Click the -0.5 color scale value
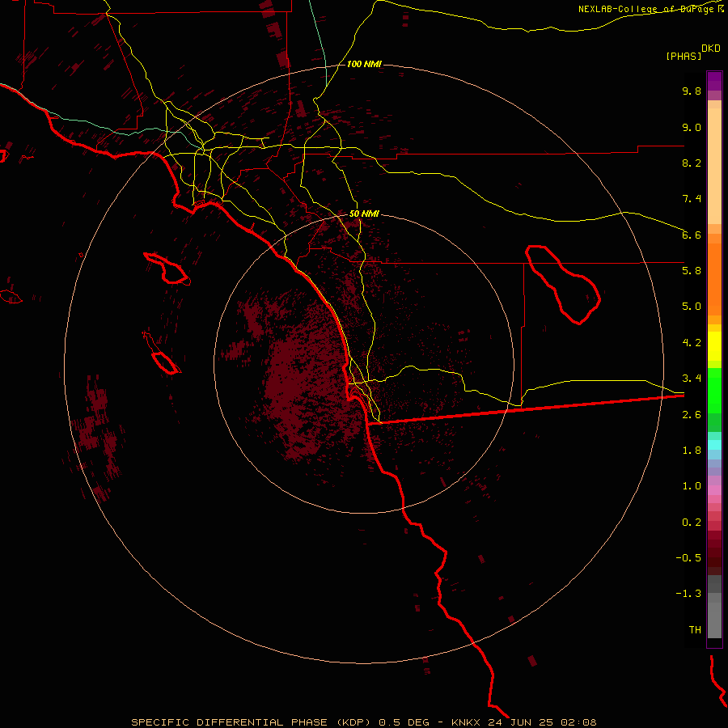The image size is (728, 728). pyautogui.click(x=688, y=558)
